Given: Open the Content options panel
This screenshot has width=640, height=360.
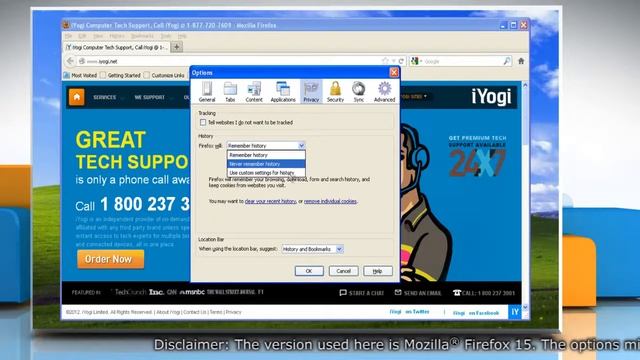Looking at the screenshot, I should pyautogui.click(x=254, y=91).
